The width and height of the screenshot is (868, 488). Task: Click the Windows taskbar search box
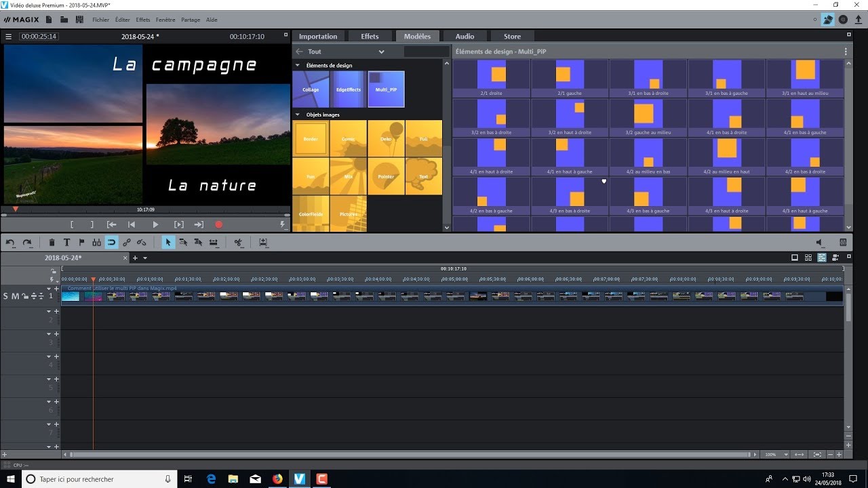(x=99, y=479)
